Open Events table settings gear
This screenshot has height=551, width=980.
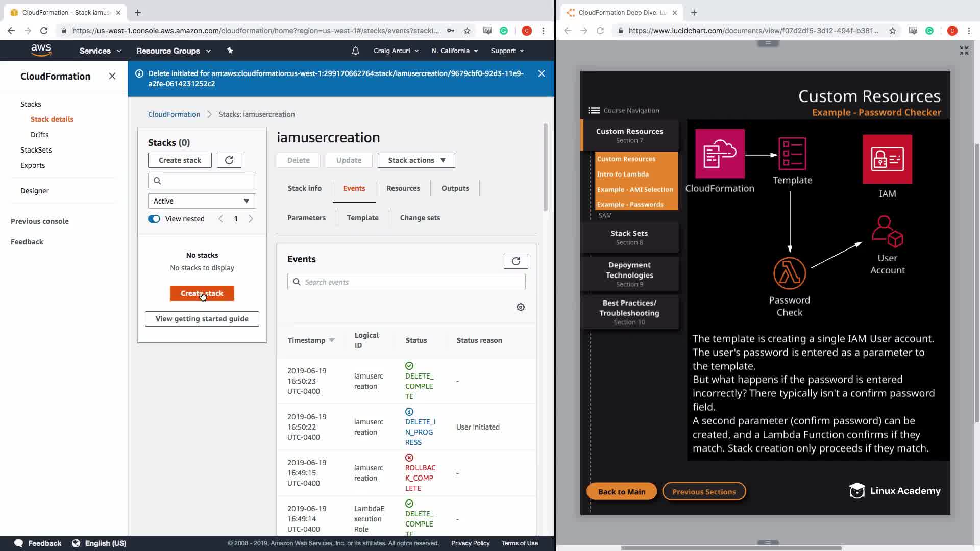520,307
